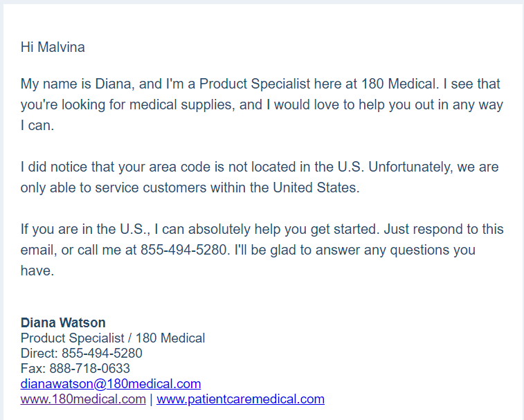Click the pipe separator between the website links
This screenshot has width=524, height=420.
coord(151,399)
